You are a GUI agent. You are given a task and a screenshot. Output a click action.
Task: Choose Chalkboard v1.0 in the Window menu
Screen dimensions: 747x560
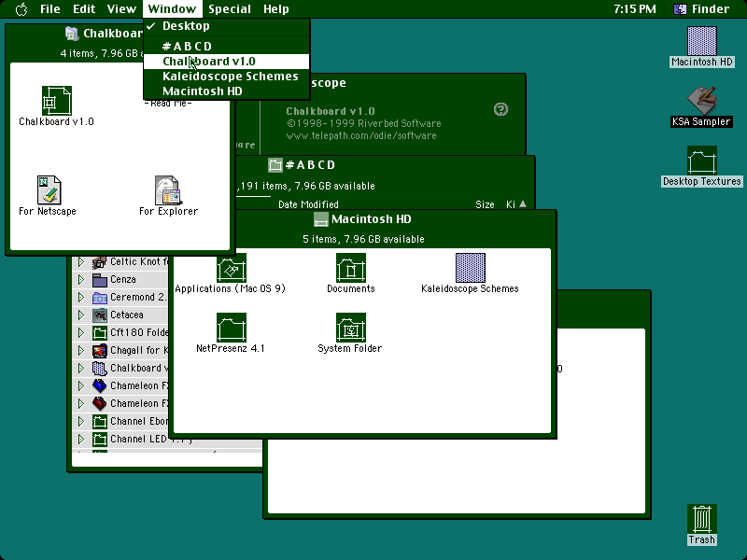coord(226,62)
